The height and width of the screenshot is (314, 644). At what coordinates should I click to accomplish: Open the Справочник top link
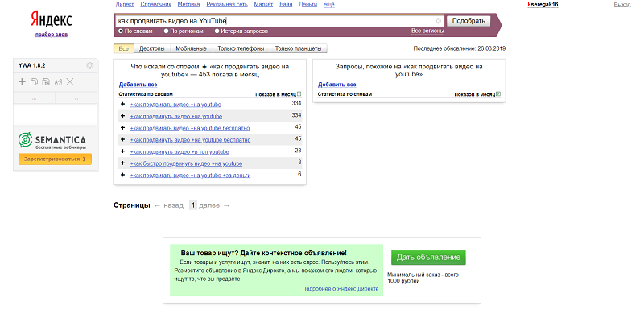(x=155, y=5)
